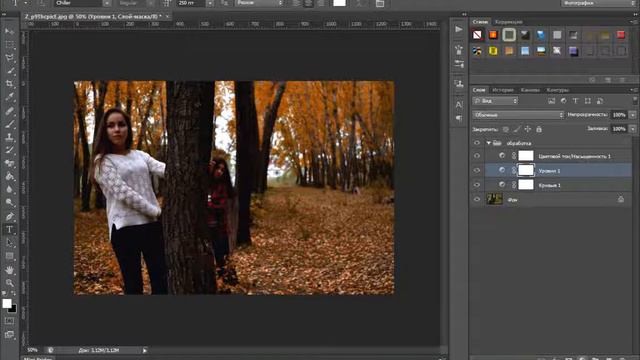Hide the Hue/Saturation 1 adjustment layer
This screenshot has width=640, height=360.
[x=477, y=156]
